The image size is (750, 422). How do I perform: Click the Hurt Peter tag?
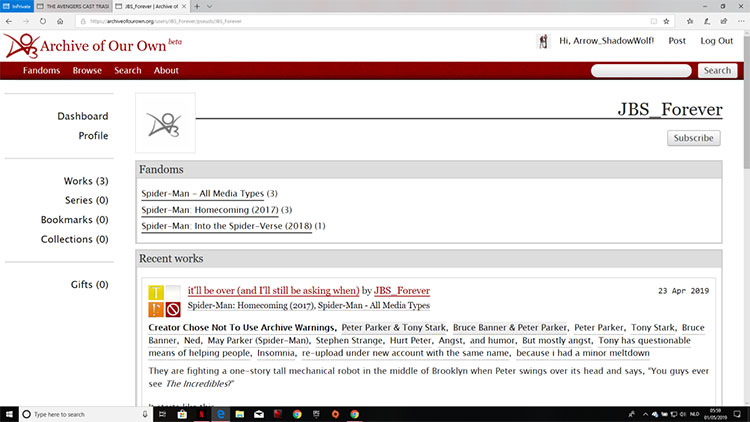tap(410, 341)
